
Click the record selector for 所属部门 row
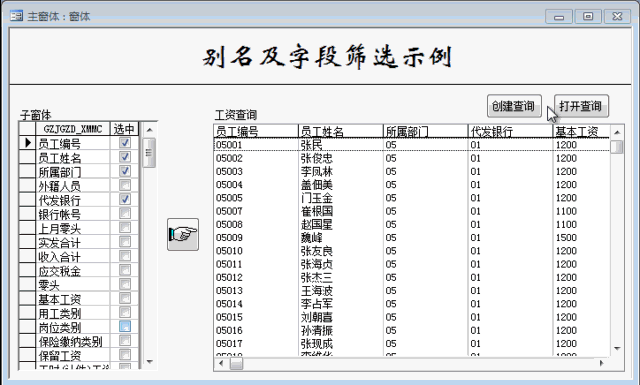(x=28, y=171)
